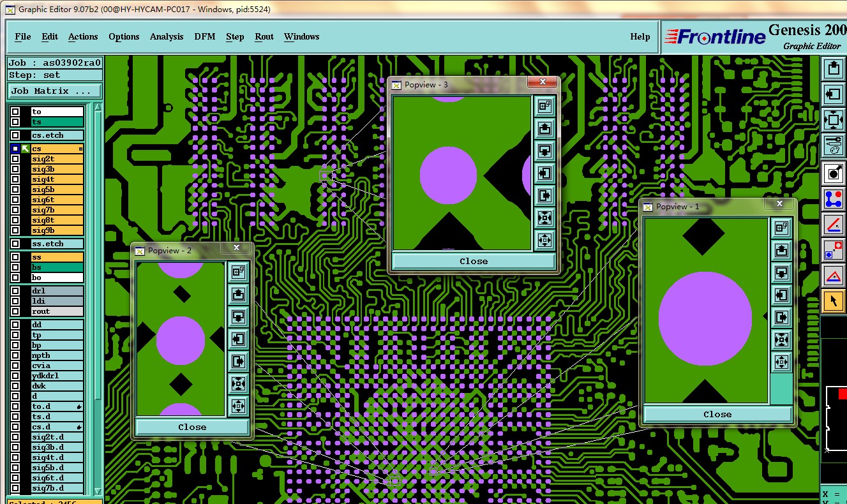Toggle display checkbox for layer cs.etch
847x504 pixels.
[15, 135]
